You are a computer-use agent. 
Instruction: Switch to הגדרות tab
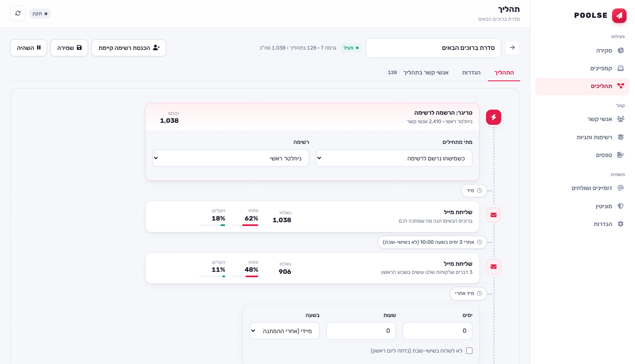[471, 72]
